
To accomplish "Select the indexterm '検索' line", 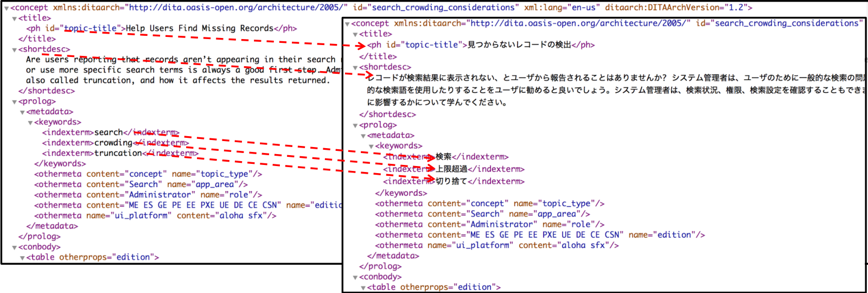I will 446,157.
